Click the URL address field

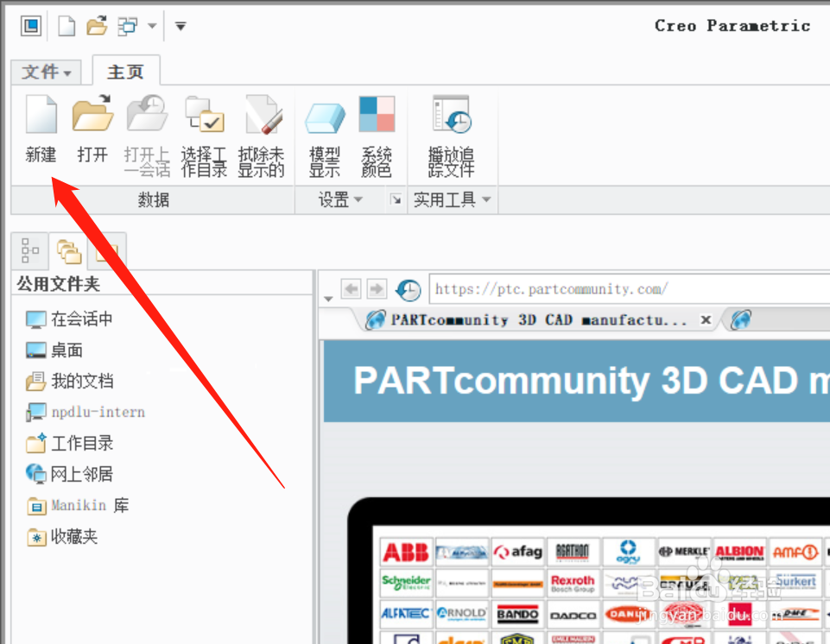pos(630,289)
